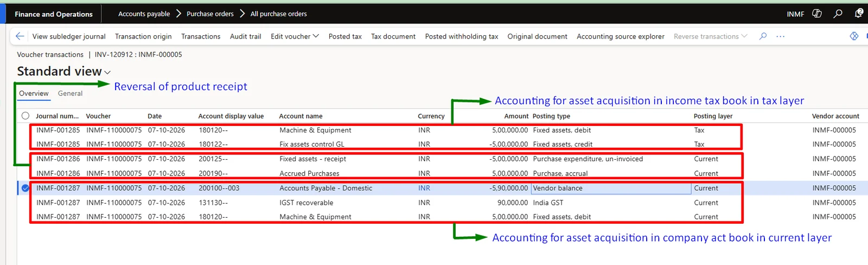Open Accounting source explorer
Screen dimensions: 868x265
point(621,36)
